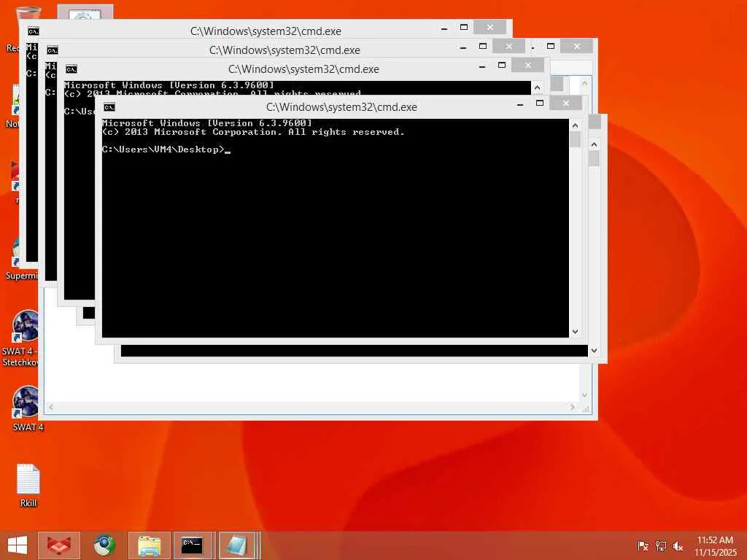This screenshot has height=560, width=747.
Task: Open Action Center flag in system tray
Action: tap(643, 545)
